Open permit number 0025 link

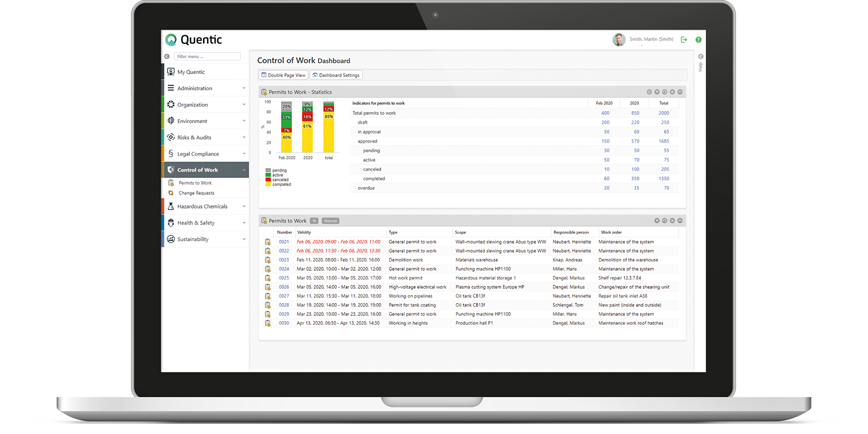[x=284, y=278]
